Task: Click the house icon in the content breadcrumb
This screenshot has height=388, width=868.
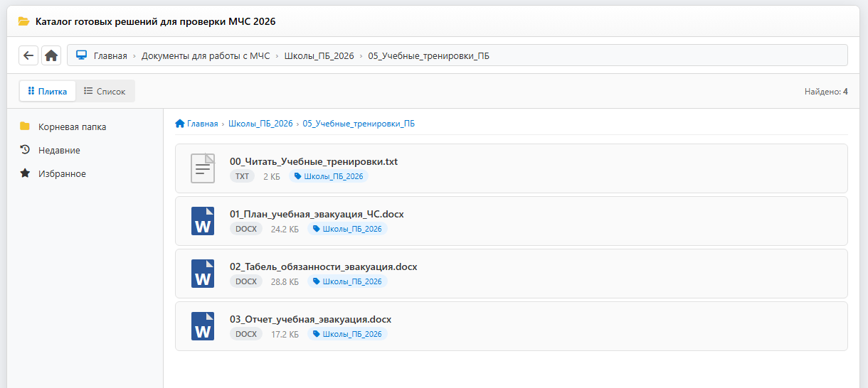Action: (180, 124)
